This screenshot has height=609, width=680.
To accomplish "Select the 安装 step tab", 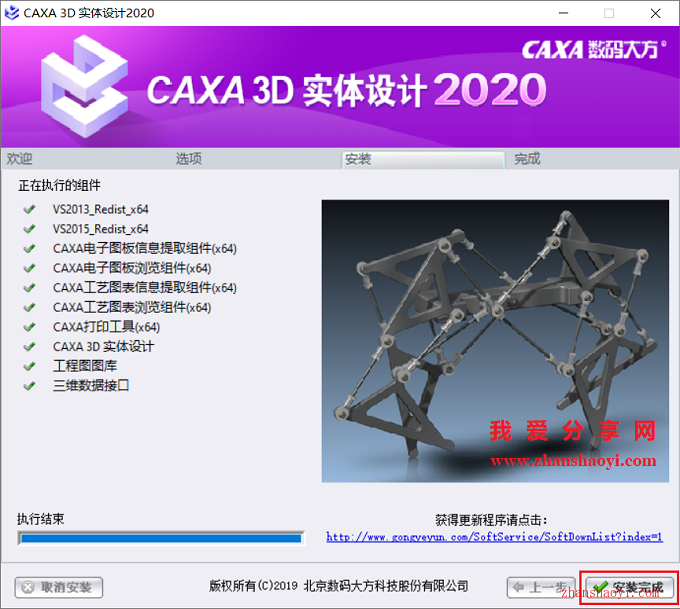I will (423, 159).
